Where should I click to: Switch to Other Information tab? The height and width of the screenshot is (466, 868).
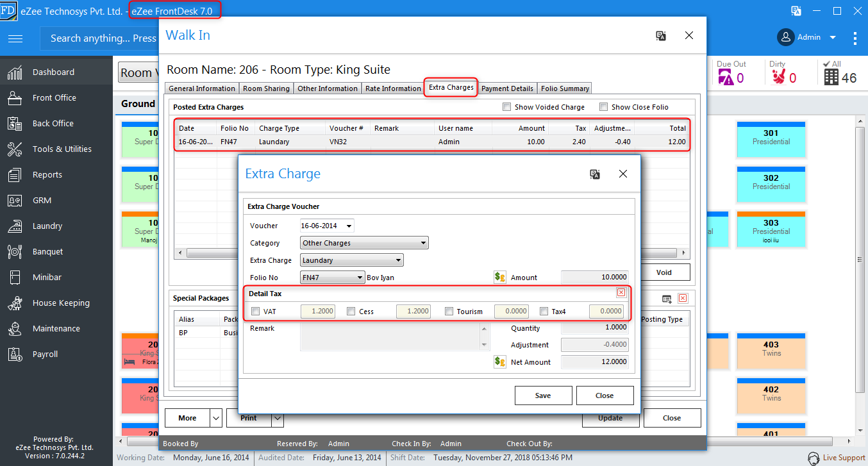(x=328, y=88)
